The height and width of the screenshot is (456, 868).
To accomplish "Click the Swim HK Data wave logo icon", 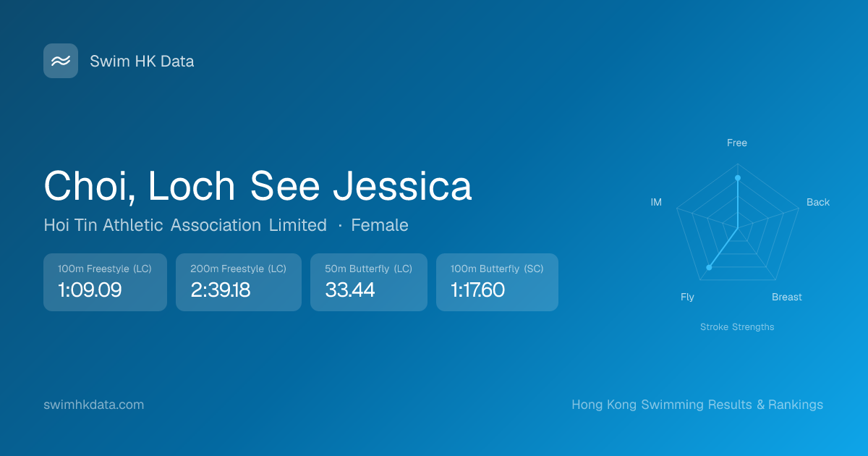I will (x=61, y=61).
